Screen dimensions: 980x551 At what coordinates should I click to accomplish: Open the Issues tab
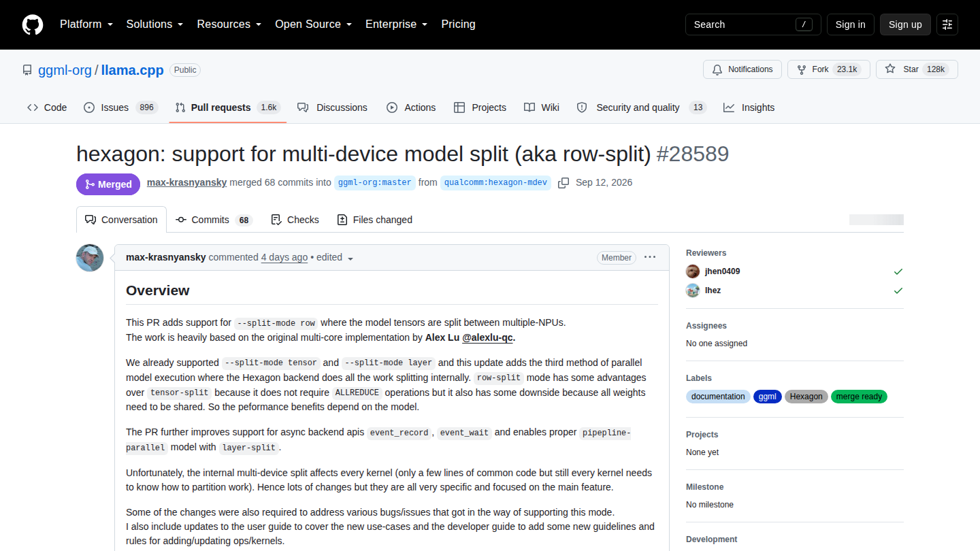[120, 107]
